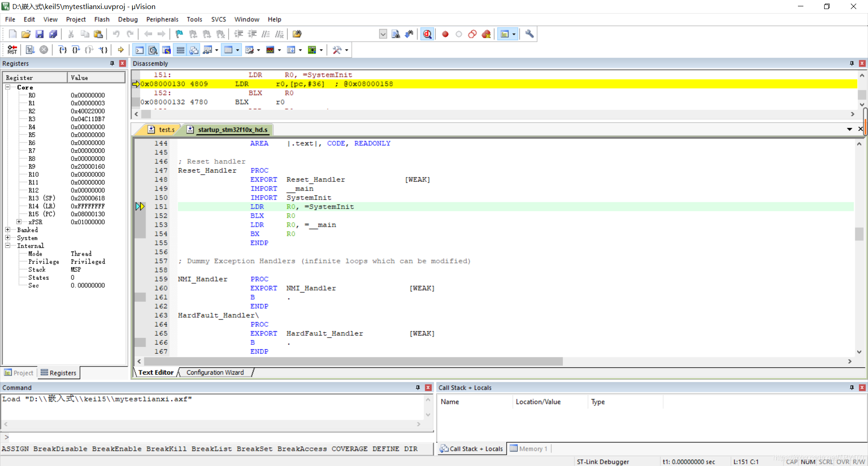Screen dimensions: 868x466
Task: Expand the xPSR register node
Action: tap(19, 222)
